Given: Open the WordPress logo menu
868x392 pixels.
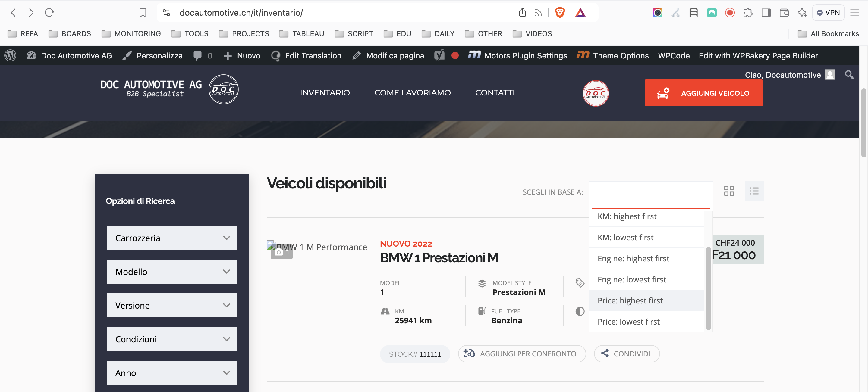Looking at the screenshot, I should pos(11,55).
